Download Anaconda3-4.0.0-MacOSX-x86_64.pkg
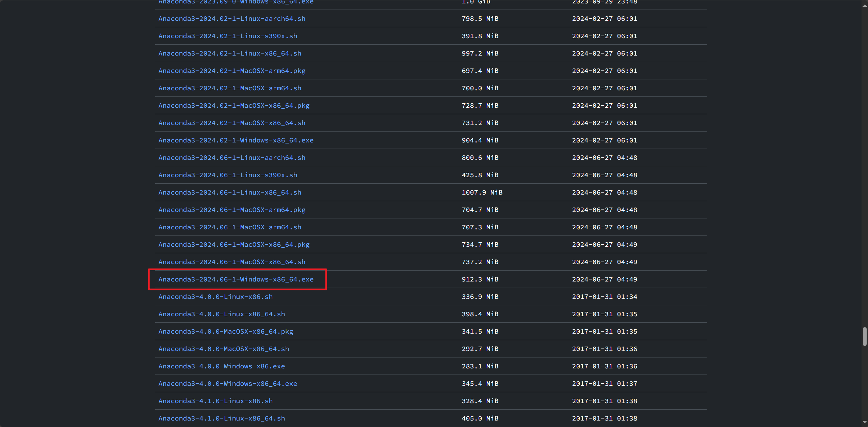868x427 pixels. 226,332
